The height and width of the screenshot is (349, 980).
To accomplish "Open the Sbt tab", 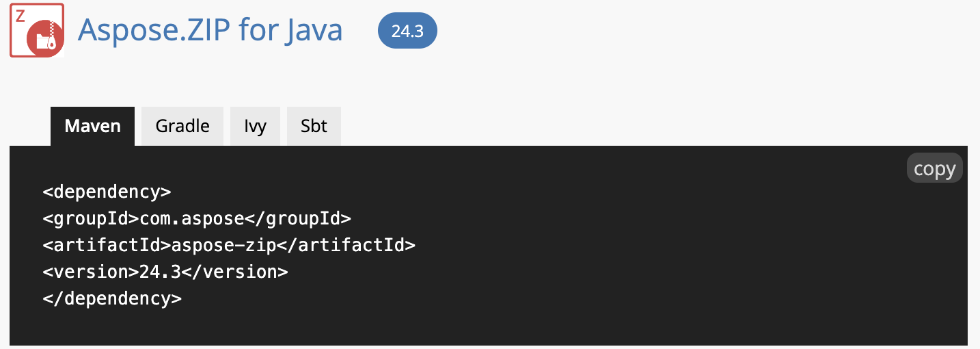I will 314,126.
